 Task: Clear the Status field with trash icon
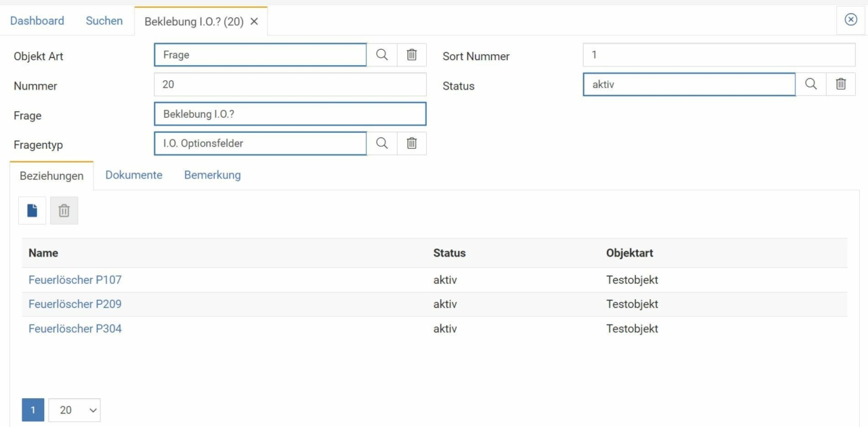pos(840,84)
